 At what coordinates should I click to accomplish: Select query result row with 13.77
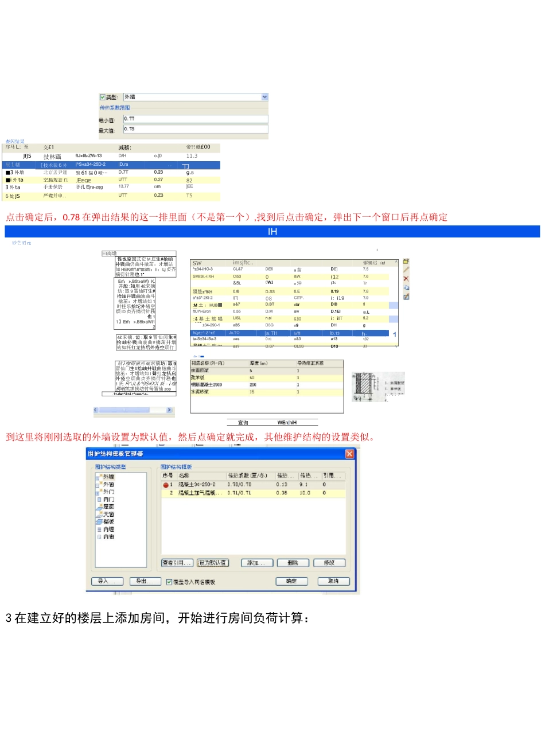coord(112,186)
